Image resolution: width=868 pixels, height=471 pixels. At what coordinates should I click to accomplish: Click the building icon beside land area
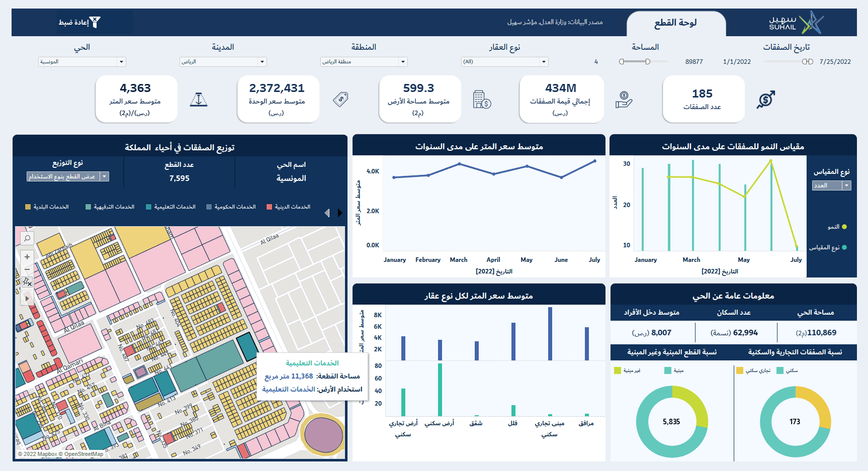(x=481, y=100)
